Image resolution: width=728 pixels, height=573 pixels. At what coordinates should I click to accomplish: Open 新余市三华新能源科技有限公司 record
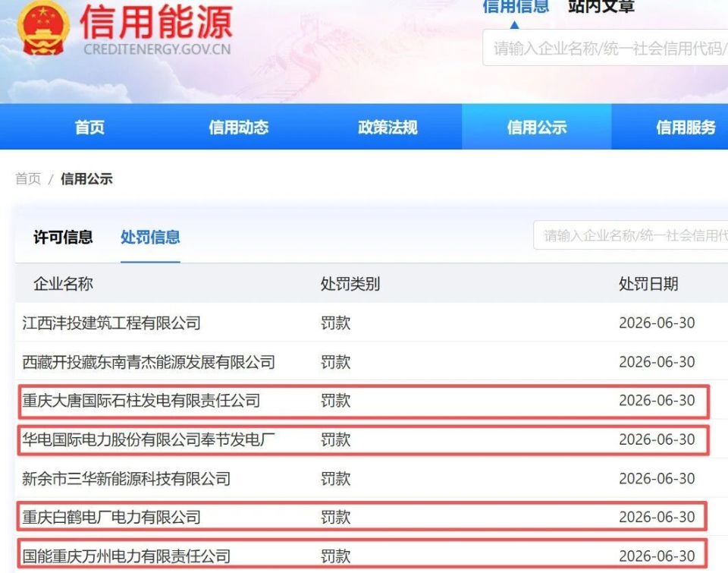(x=127, y=478)
